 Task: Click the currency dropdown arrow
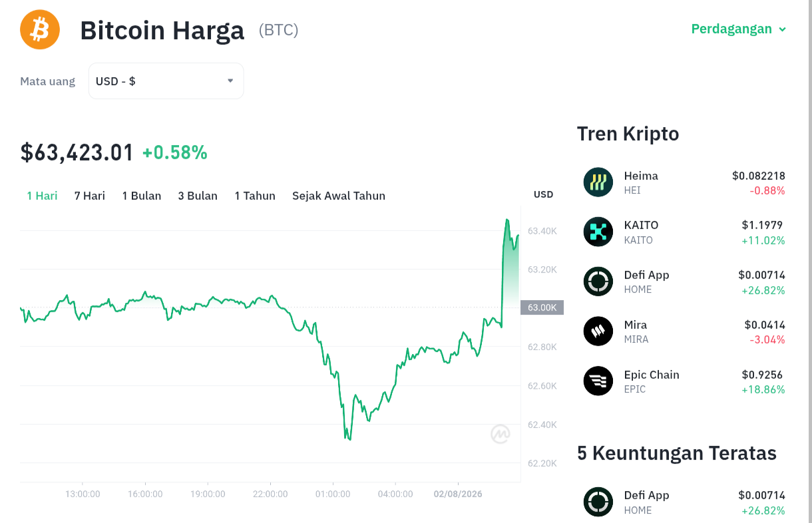click(230, 81)
